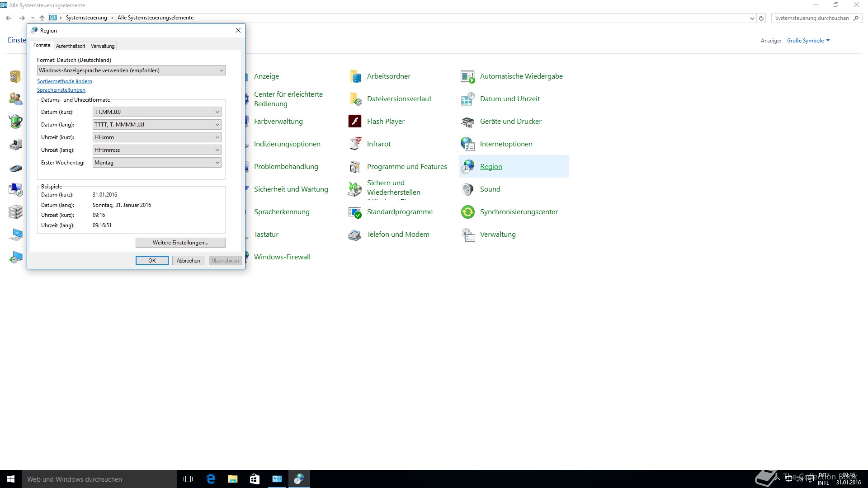
Task: Open the Uhrzeit (lang) format dropdown
Action: 157,150
